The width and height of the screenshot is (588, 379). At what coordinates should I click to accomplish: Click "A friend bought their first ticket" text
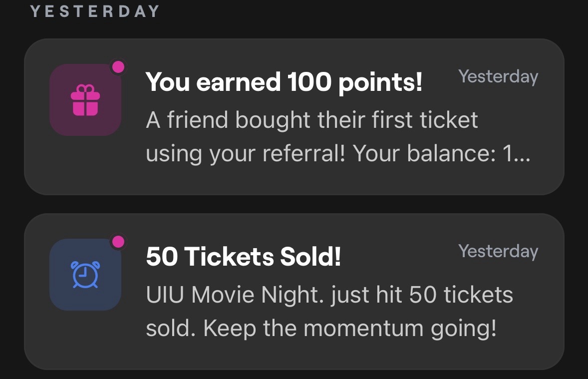point(312,120)
